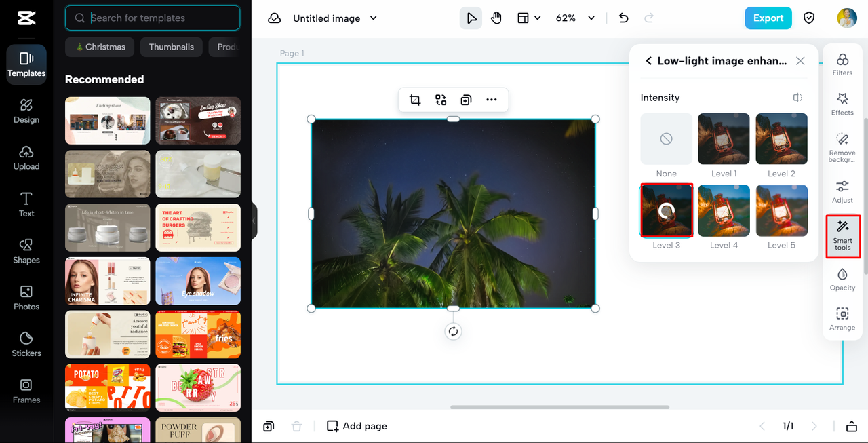Select the pointer selection tool
868x443 pixels.
471,18
